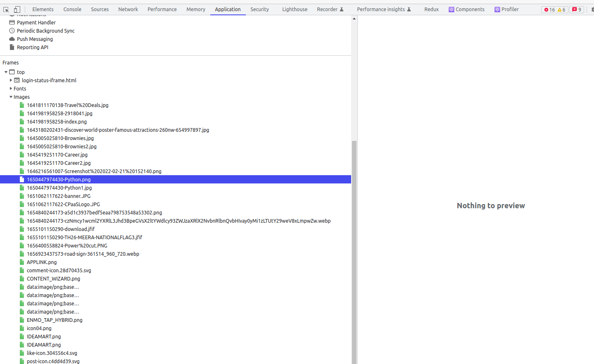Toggle inspect element mode
Viewport: 594px width, 364px height.
6,9
